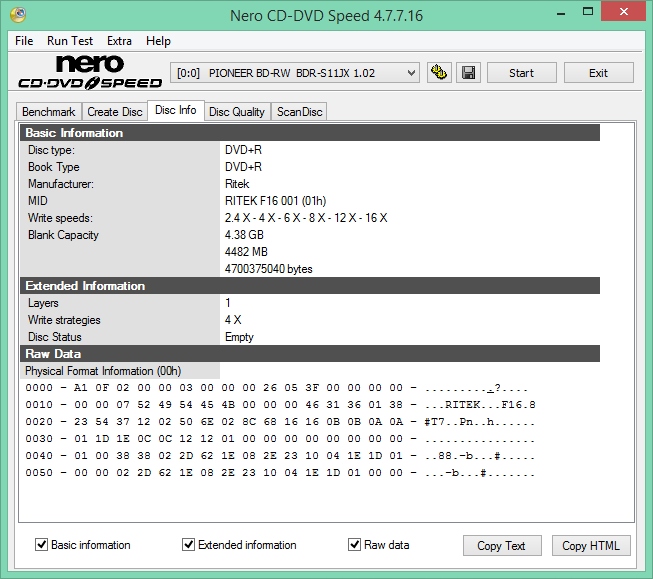Click the Write strategies value 4 X
Image resolution: width=653 pixels, height=579 pixels.
pyautogui.click(x=233, y=320)
